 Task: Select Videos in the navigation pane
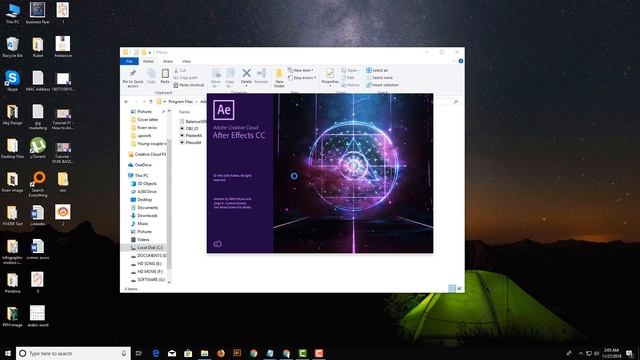pyautogui.click(x=140, y=240)
